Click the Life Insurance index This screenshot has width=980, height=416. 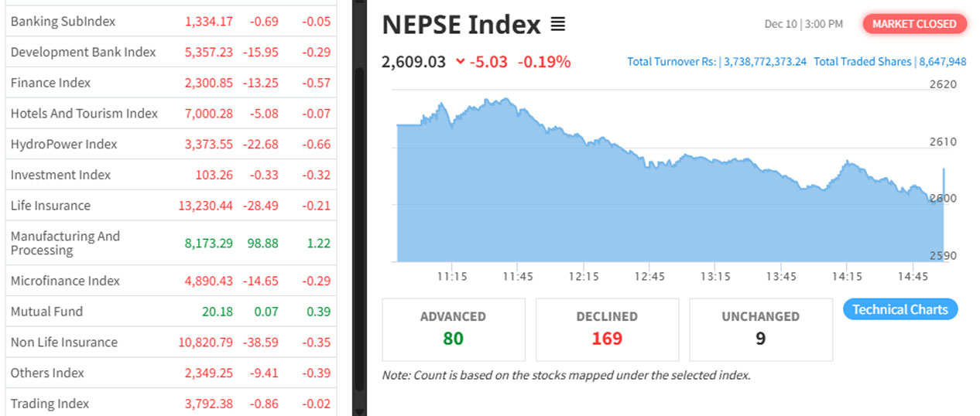pyautogui.click(x=50, y=206)
